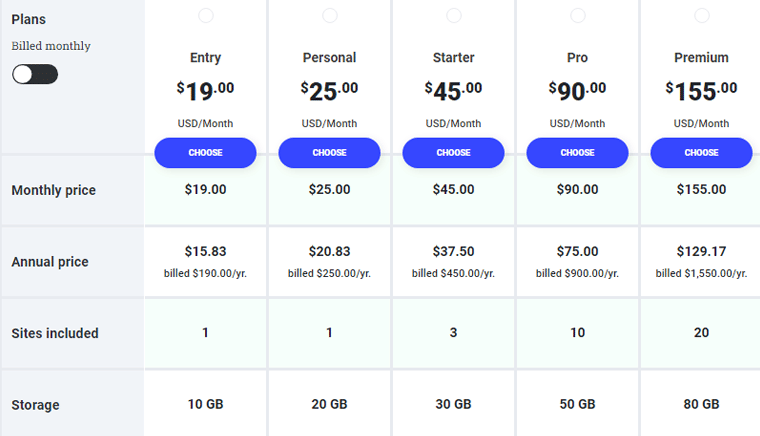
Task: Click the Annual price row label
Action: (x=50, y=262)
